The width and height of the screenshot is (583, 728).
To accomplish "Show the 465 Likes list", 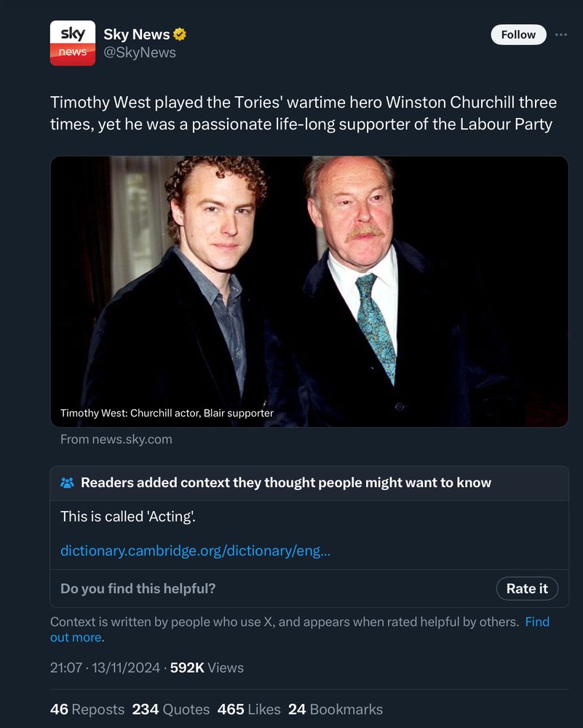I will [250, 709].
